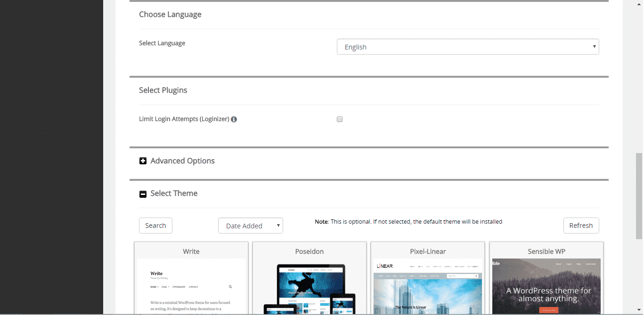Click the Refresh themes button
The width and height of the screenshot is (644, 315).
[581, 226]
